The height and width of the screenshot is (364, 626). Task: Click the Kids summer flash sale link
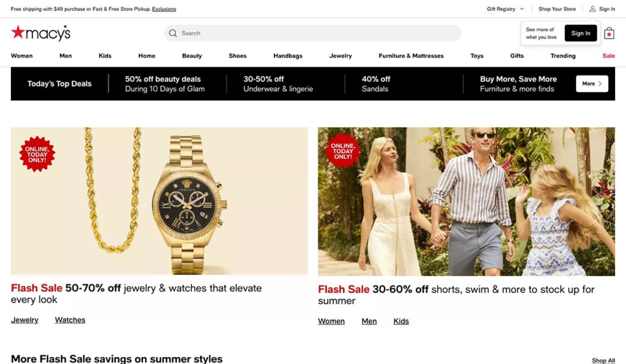401,321
